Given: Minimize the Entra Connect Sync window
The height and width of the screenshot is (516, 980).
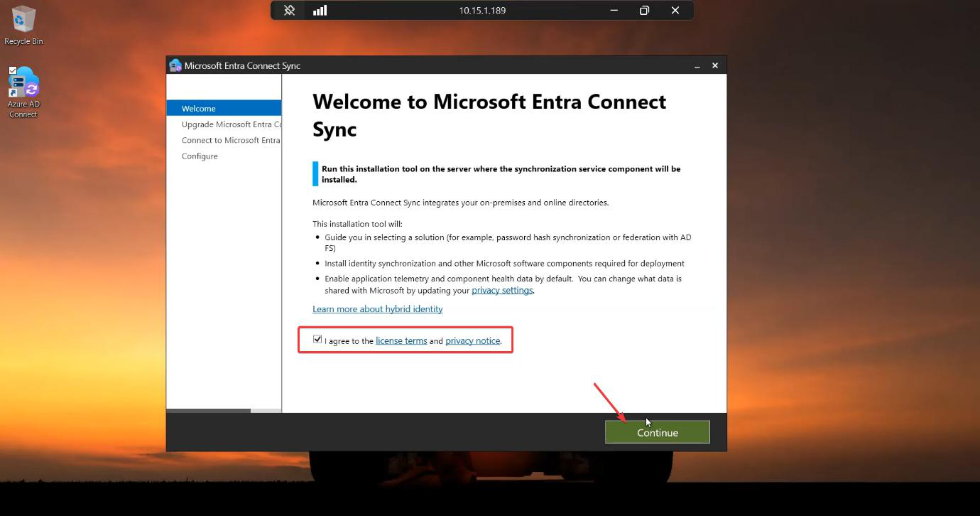Looking at the screenshot, I should 697,65.
